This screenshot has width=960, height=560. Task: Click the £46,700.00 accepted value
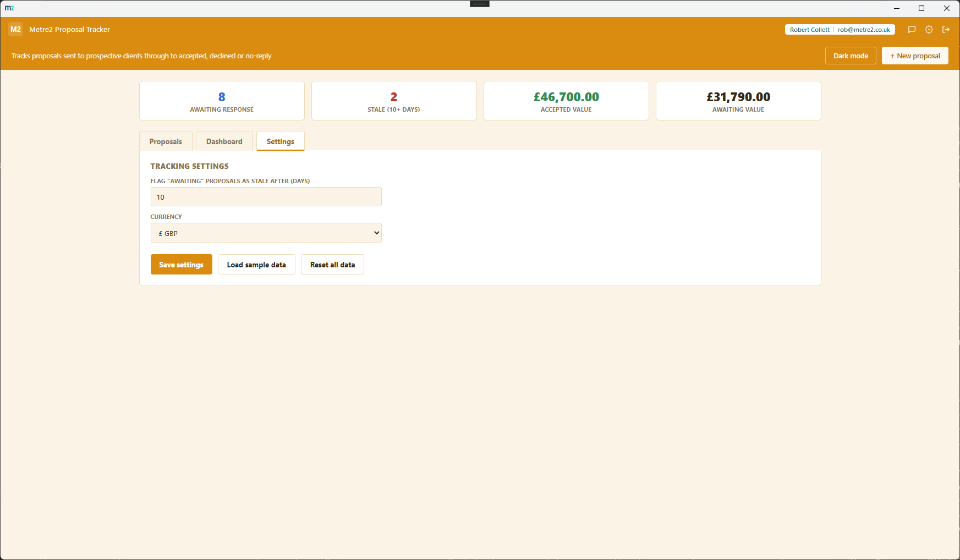[566, 97]
